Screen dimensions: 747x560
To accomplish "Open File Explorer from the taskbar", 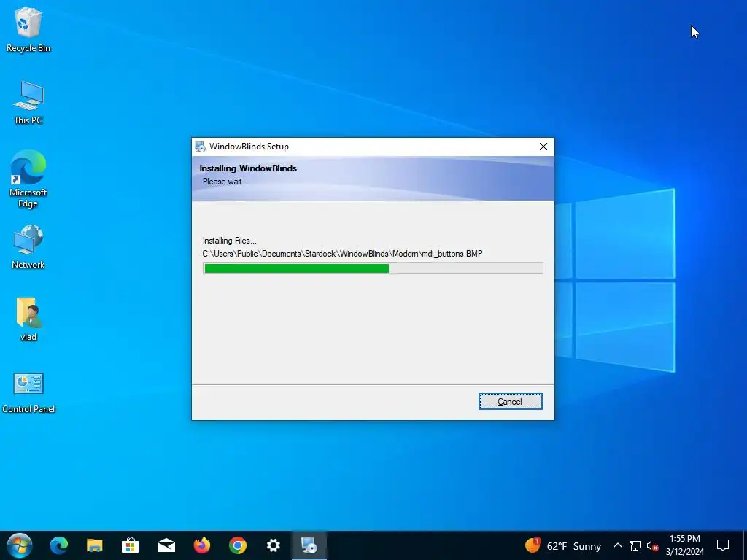I will pos(94,545).
